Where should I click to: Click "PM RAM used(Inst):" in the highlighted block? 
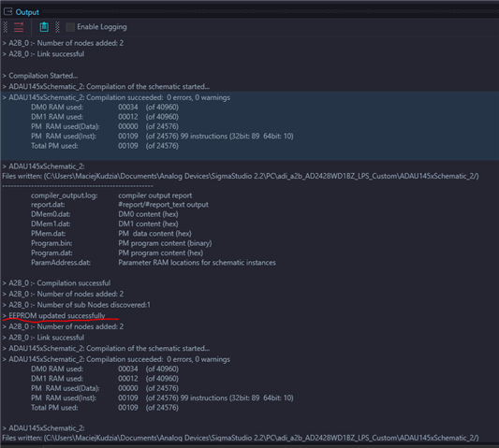(x=64, y=137)
